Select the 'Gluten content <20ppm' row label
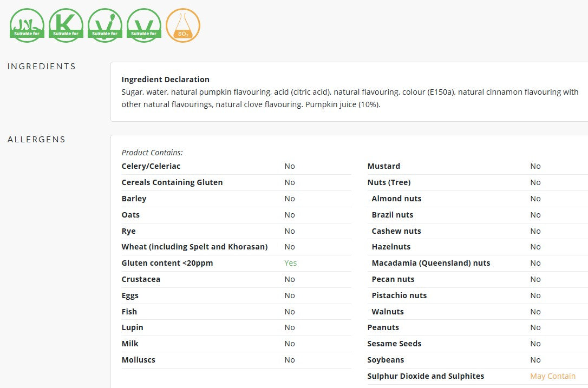588x388 pixels. [x=167, y=263]
